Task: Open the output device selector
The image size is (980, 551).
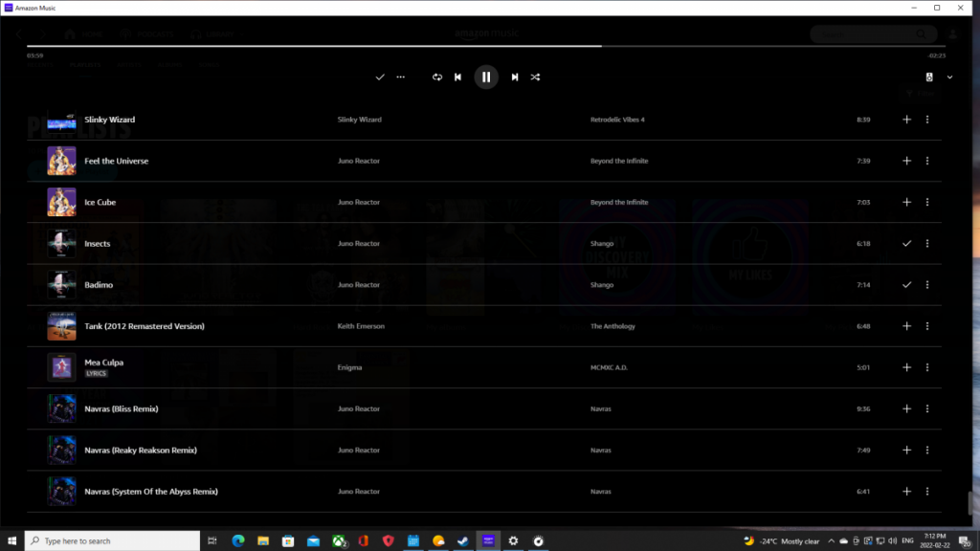Action: pos(929,77)
